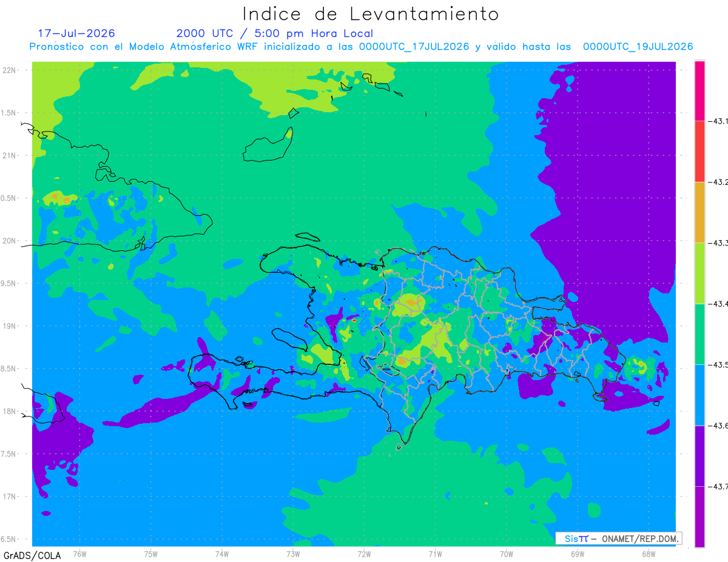Click the legend value "-43.5"
Image resolution: width=728 pixels, height=562 pixels.
[x=719, y=364]
